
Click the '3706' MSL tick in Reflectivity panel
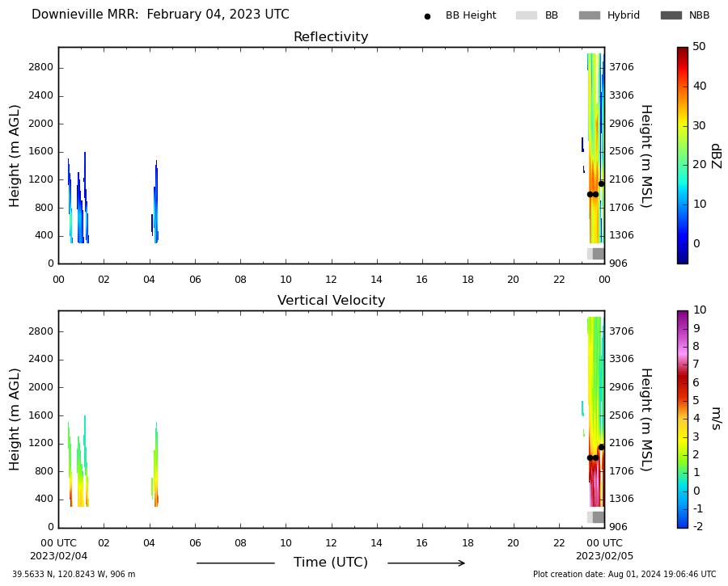coord(621,67)
